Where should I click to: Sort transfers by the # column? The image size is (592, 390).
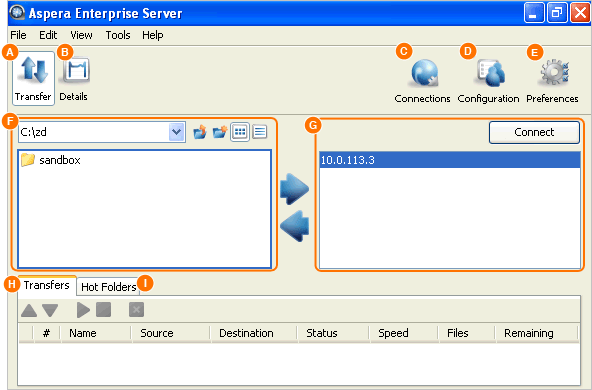coord(47,333)
